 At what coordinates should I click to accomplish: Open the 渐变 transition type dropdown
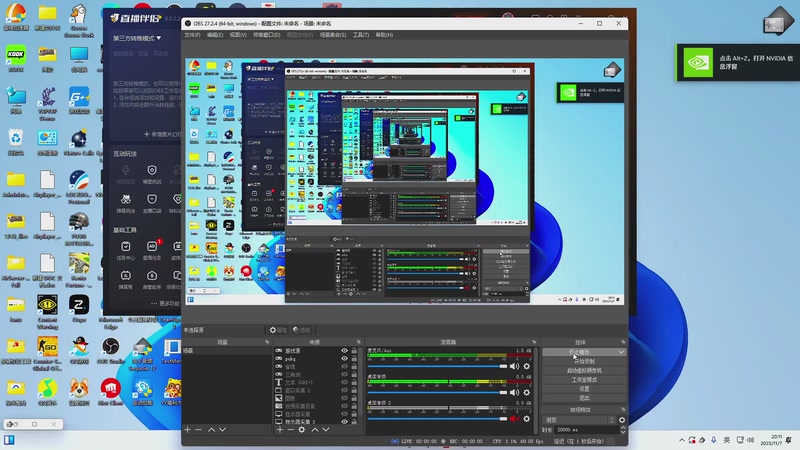(x=579, y=420)
